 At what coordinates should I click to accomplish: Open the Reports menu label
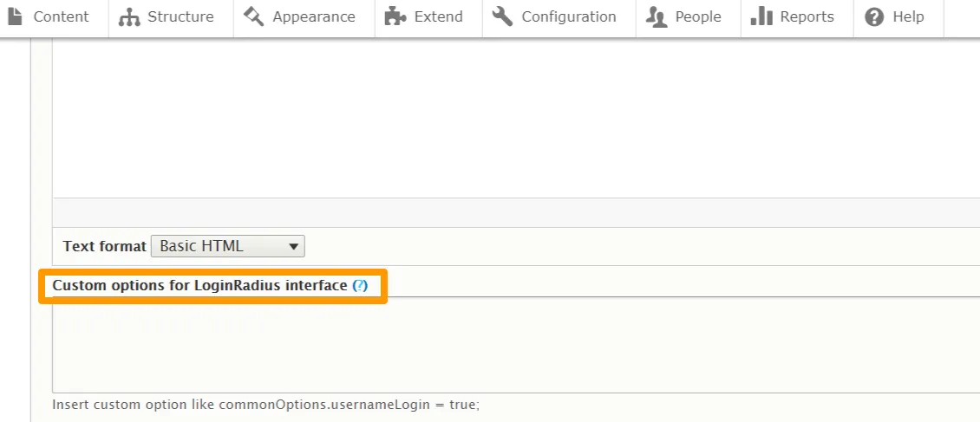[x=807, y=16]
